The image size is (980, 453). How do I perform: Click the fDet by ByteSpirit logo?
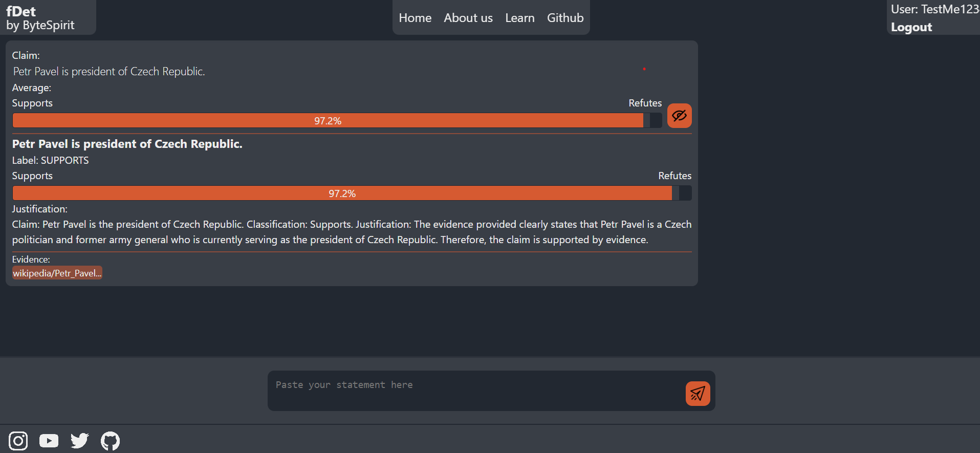40,18
